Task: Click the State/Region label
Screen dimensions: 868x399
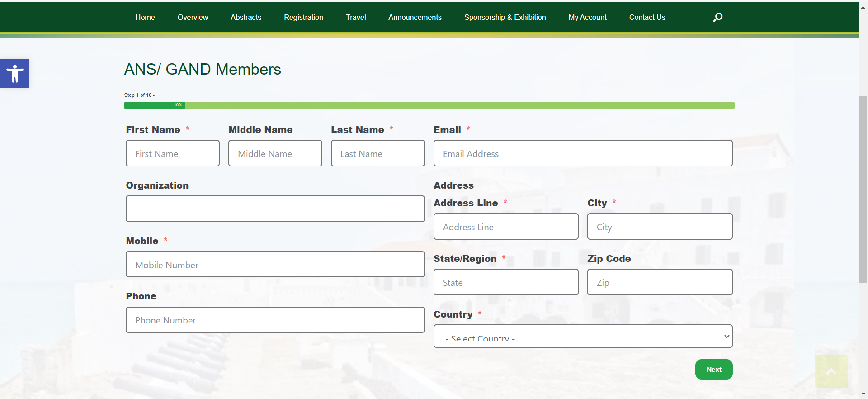Action: pos(465,259)
